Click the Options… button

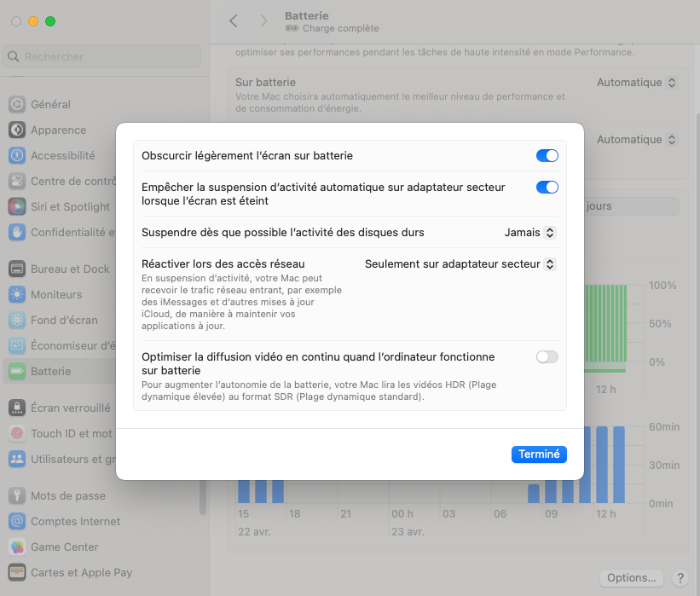tap(631, 578)
